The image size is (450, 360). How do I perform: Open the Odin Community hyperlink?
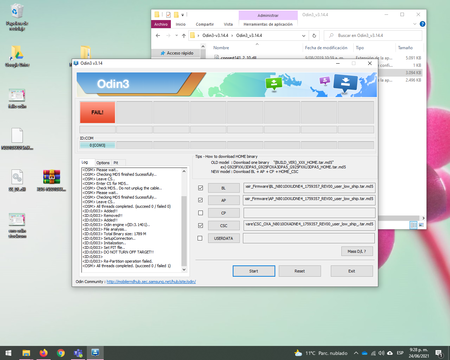(151, 282)
